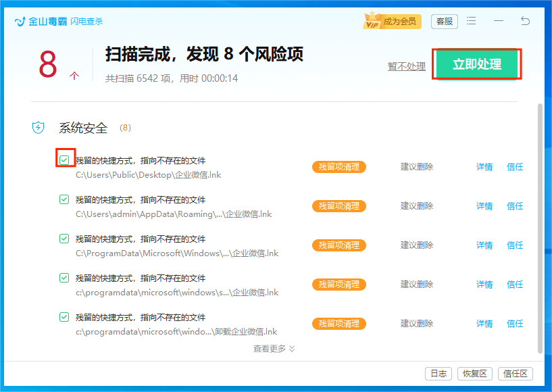The width and height of the screenshot is (552, 392).
Task: Click the 金山毒霸 logo icon
Action: pyautogui.click(x=20, y=22)
